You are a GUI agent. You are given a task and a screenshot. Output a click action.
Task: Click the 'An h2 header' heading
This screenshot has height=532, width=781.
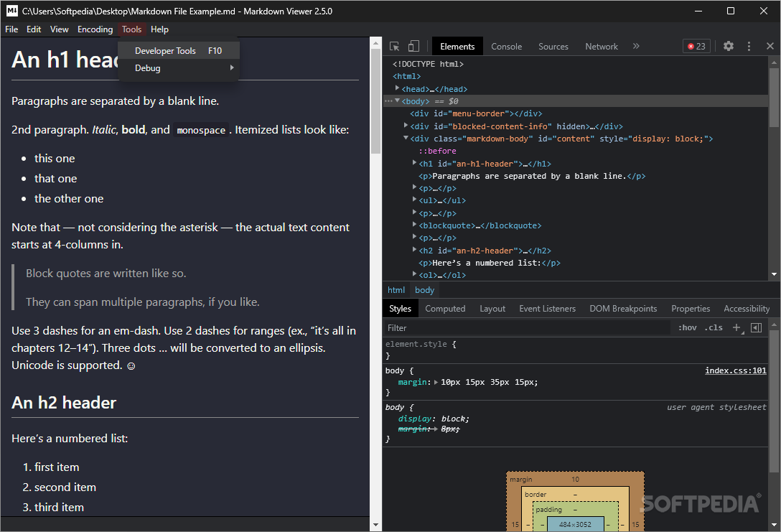[64, 403]
